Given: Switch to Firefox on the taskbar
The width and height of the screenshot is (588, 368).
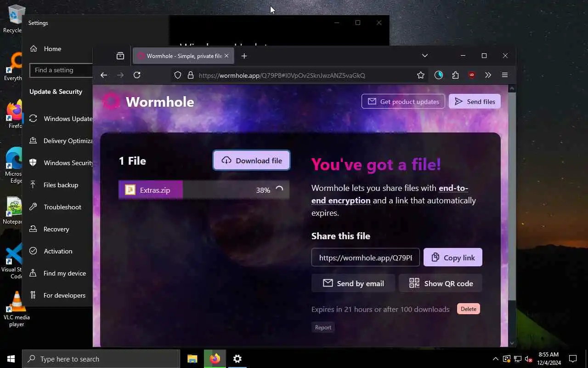Looking at the screenshot, I should [x=215, y=359].
